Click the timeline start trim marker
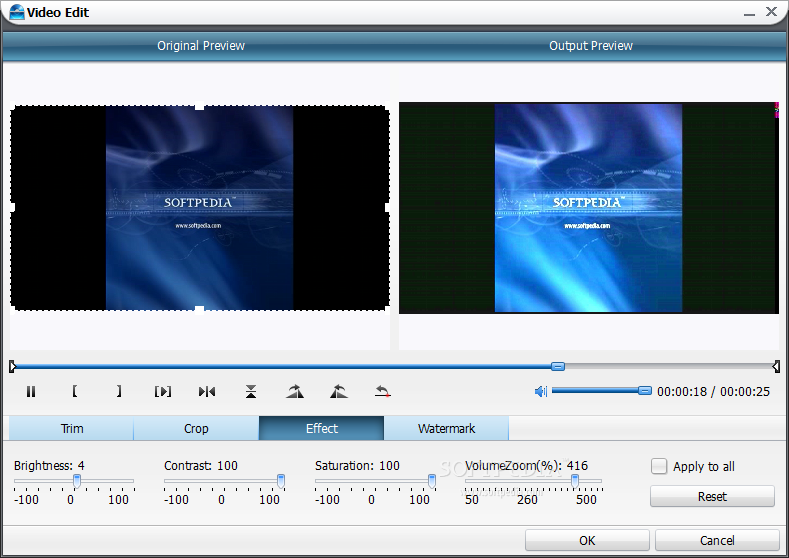 pyautogui.click(x=13, y=366)
